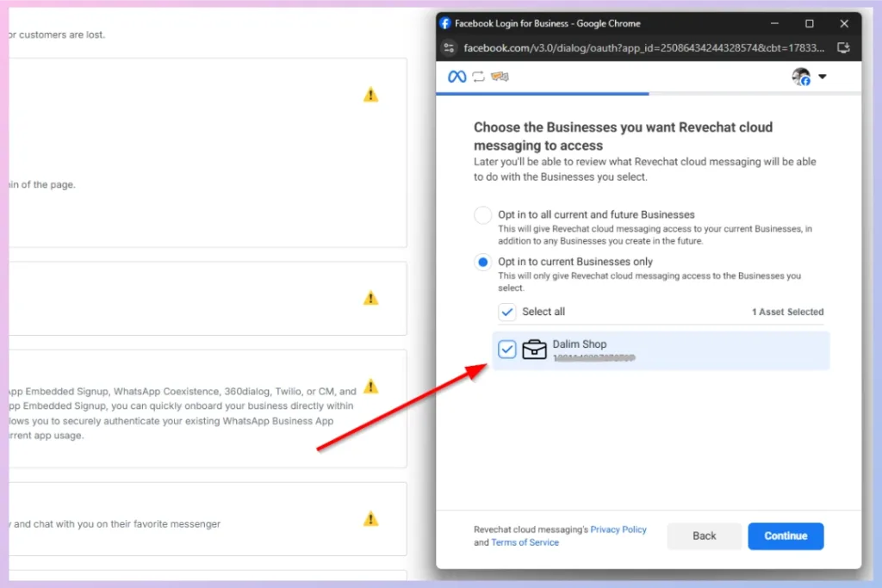882x588 pixels.
Task: Click the dialog heading Choose the Businesses
Action: point(623,136)
